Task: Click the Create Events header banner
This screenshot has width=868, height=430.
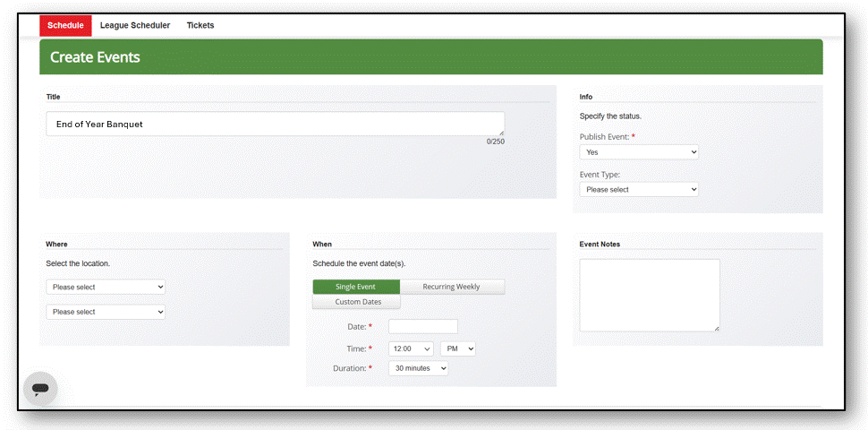Action: coord(431,57)
